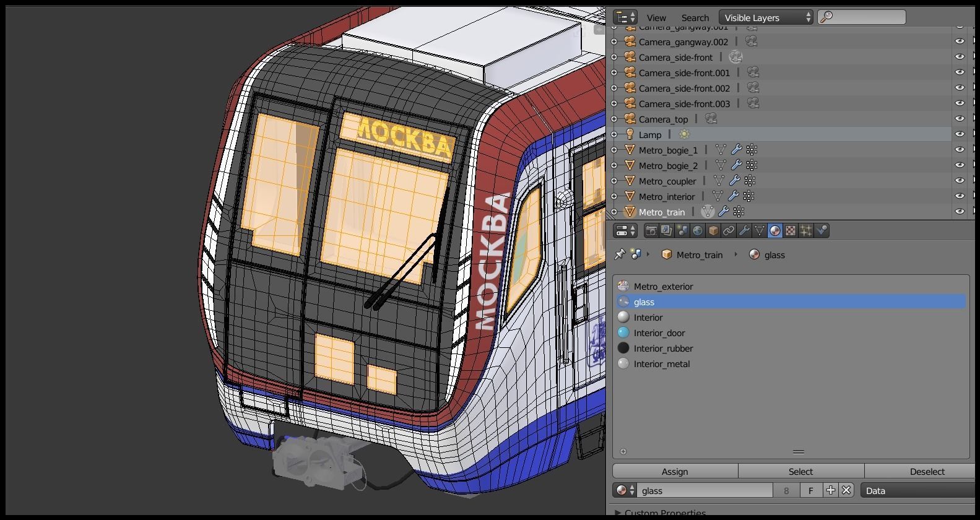This screenshot has width=980, height=520.
Task: Open the Visible Layers display mode dropdown
Action: [766, 17]
